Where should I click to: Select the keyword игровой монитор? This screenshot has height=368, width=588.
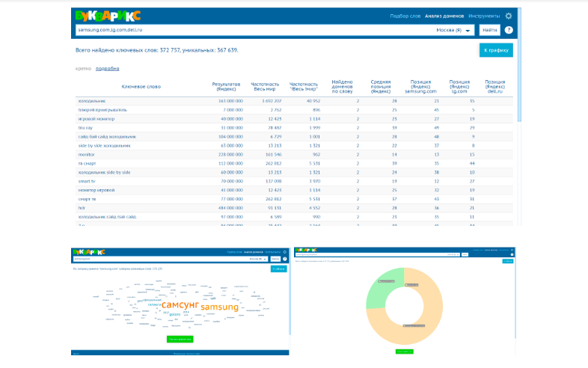pos(97,119)
